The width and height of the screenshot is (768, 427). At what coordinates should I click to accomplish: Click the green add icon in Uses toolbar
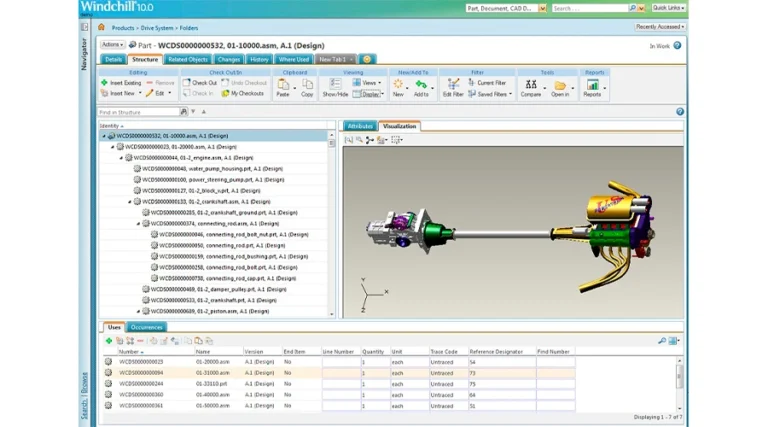109,341
